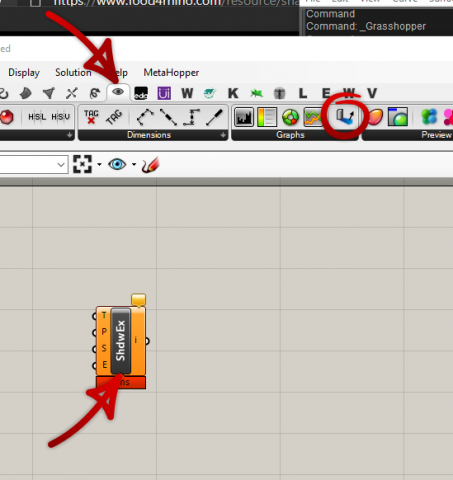Viewport: 453px width, 480px height.
Task: Switch to the E tab
Action: pos(326,93)
